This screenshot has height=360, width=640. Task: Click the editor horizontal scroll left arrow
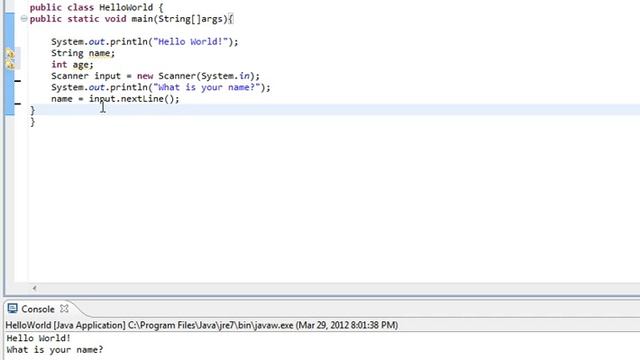pos(34,288)
